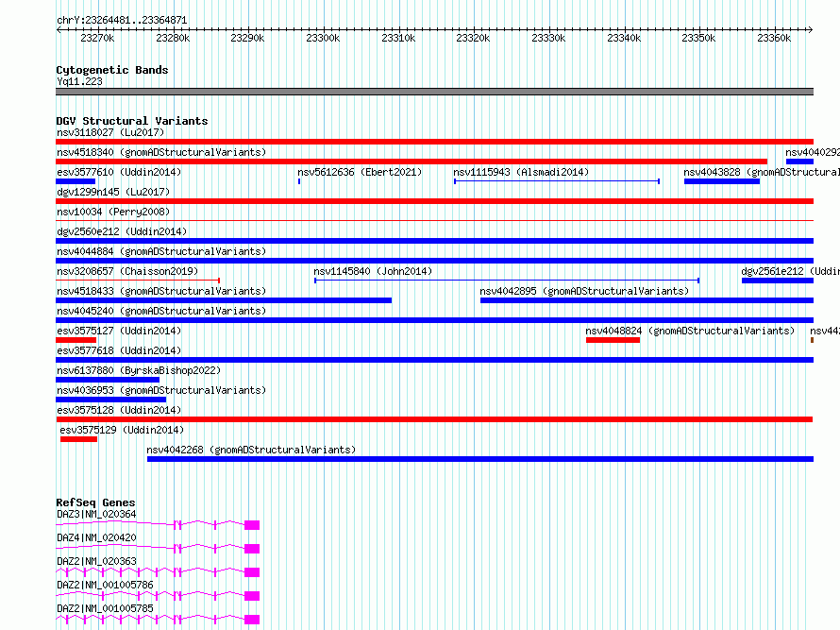The width and height of the screenshot is (840, 630).
Task: Click the 23350k ruler position
Action: (x=698, y=38)
